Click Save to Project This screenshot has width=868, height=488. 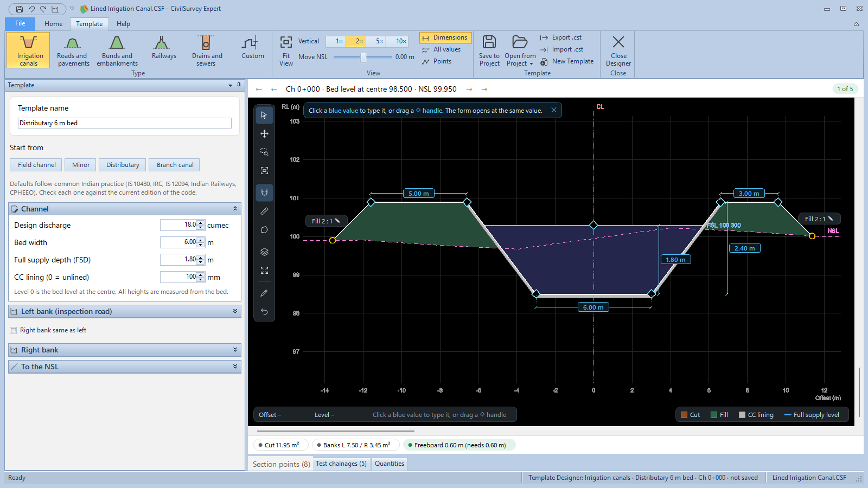point(489,51)
